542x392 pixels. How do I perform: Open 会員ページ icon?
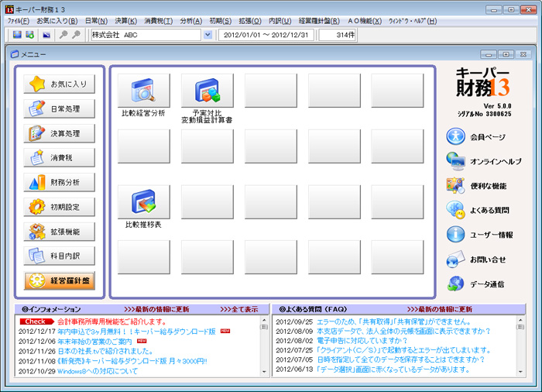pos(455,136)
